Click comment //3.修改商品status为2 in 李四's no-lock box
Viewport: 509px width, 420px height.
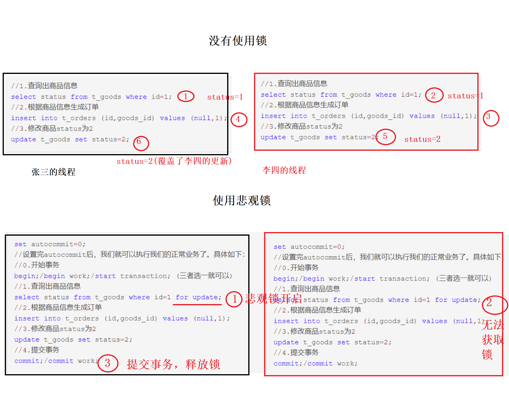click(301, 126)
